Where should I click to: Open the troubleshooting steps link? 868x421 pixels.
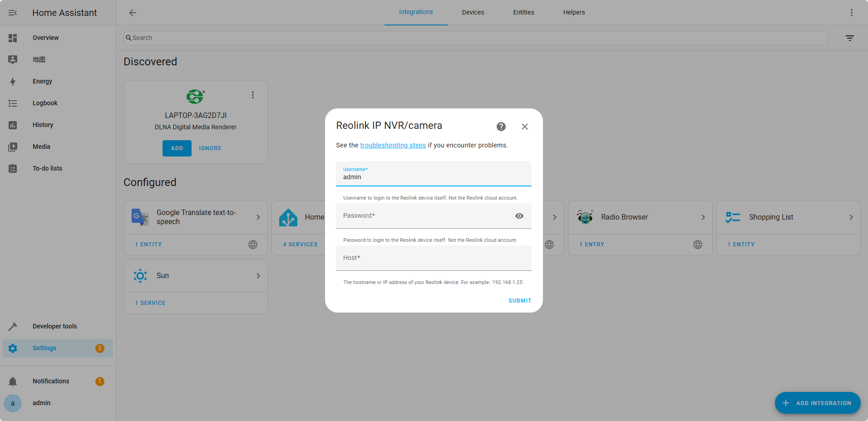(393, 145)
